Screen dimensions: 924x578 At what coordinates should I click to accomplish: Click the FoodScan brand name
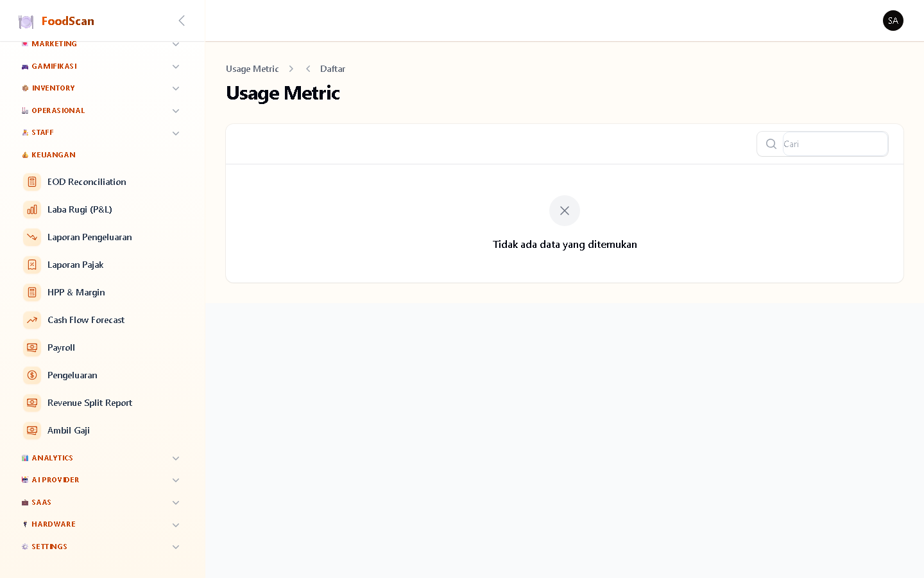[68, 21]
